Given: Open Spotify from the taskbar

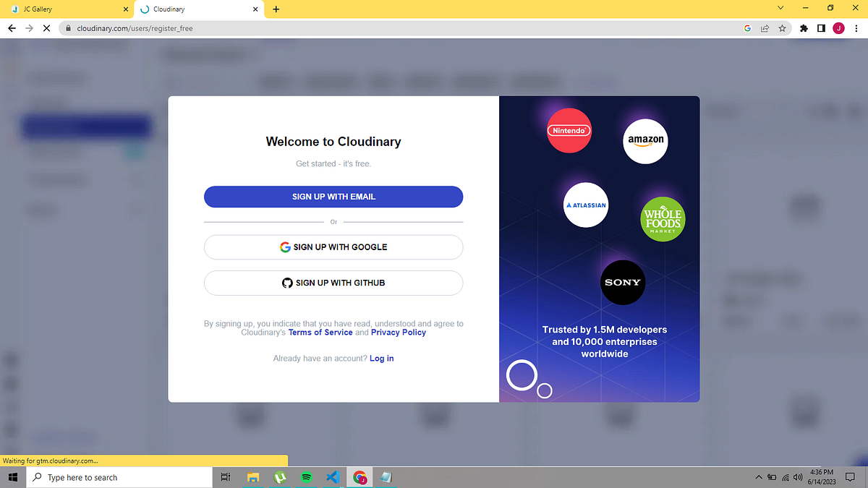Looking at the screenshot, I should [x=306, y=476].
